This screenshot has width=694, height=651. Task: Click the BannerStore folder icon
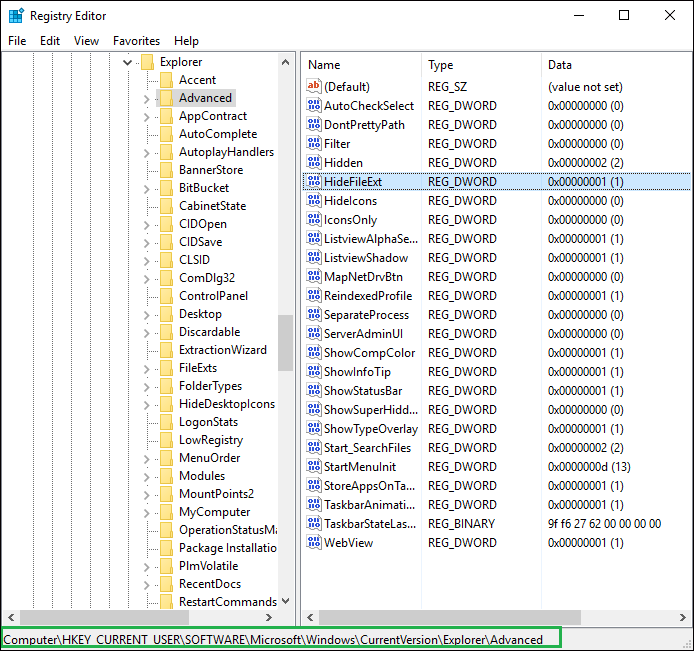(166, 170)
